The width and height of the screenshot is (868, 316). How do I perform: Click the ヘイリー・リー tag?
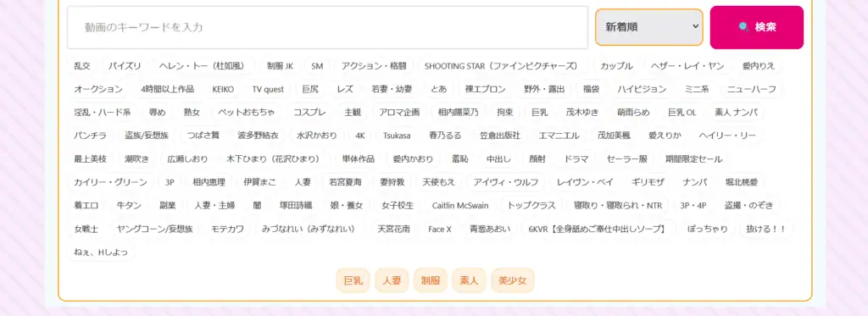coord(727,136)
